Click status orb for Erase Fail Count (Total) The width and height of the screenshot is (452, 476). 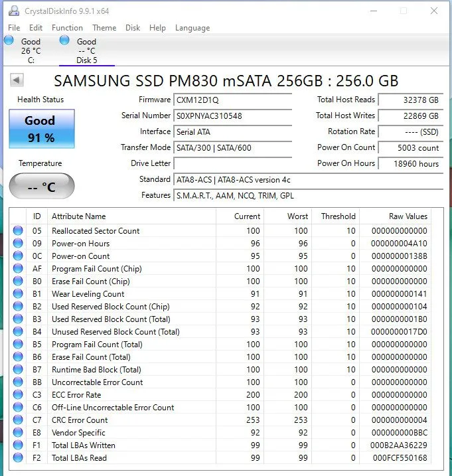coord(18,357)
